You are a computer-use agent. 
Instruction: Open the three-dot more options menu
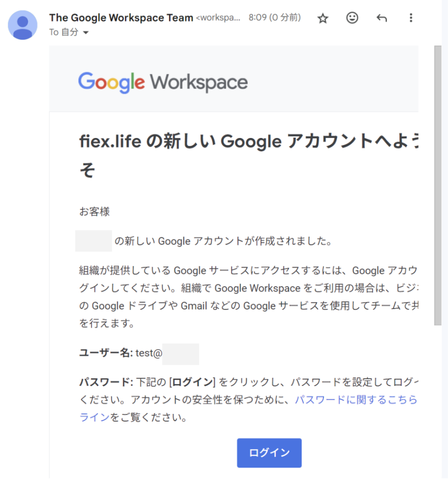click(411, 19)
